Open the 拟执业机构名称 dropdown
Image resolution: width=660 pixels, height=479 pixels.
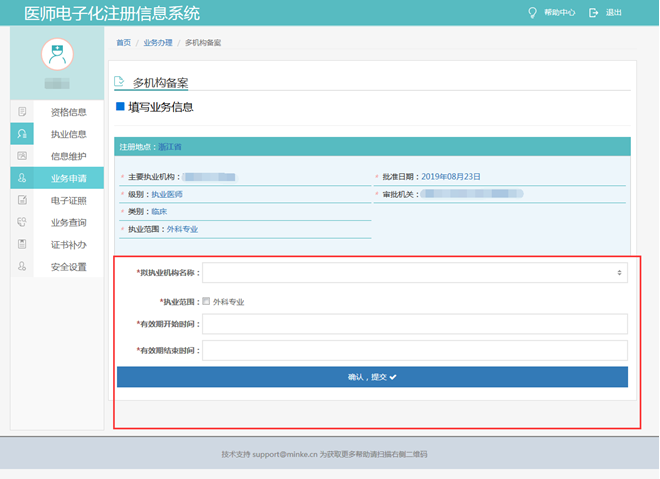pyautogui.click(x=414, y=272)
